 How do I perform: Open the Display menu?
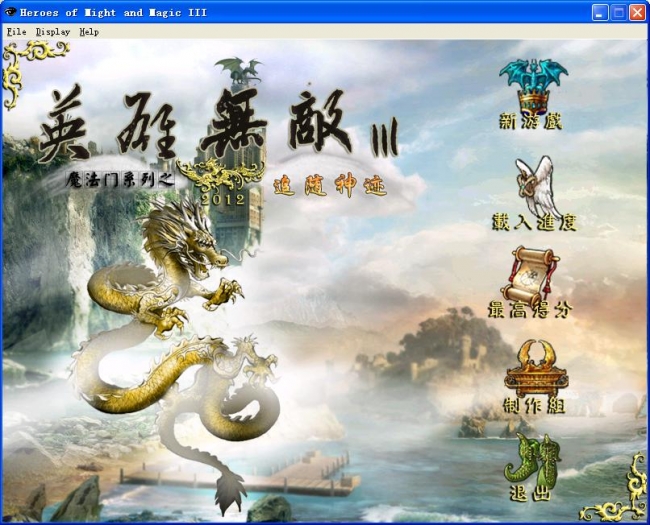52,31
